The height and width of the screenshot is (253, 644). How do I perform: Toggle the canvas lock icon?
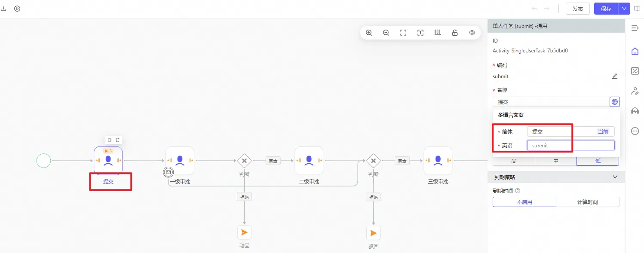coord(455,33)
